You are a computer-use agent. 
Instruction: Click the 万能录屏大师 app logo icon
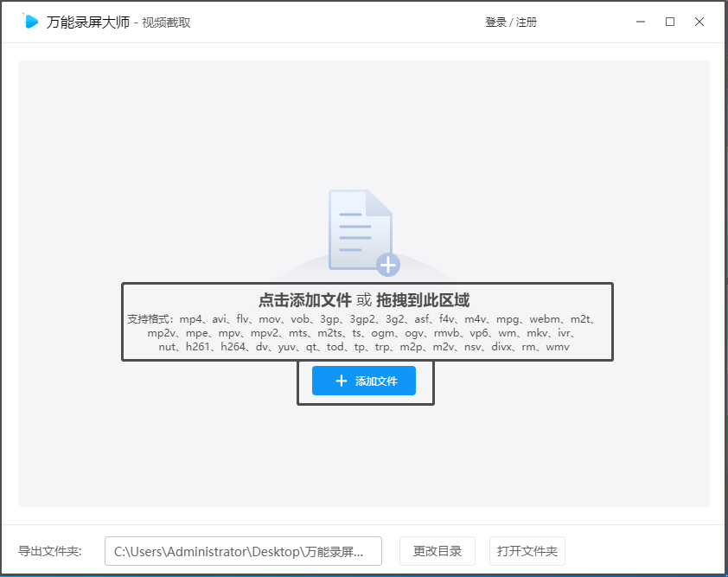30,22
